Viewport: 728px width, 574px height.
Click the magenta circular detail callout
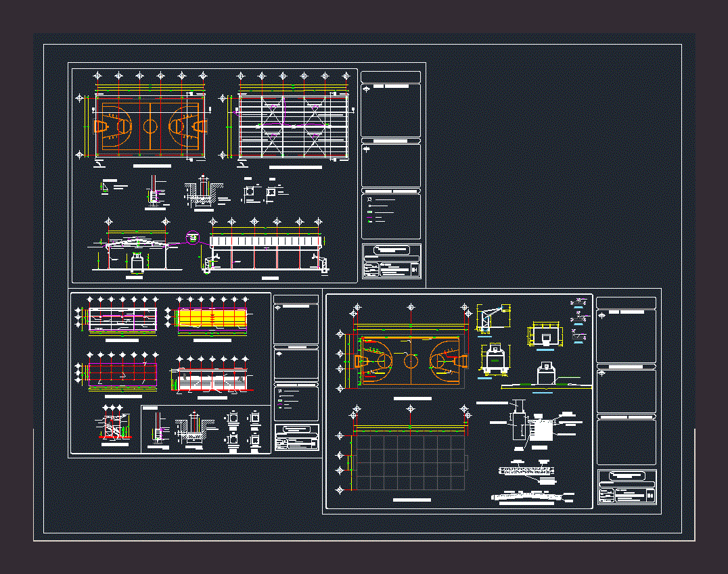click(x=192, y=237)
